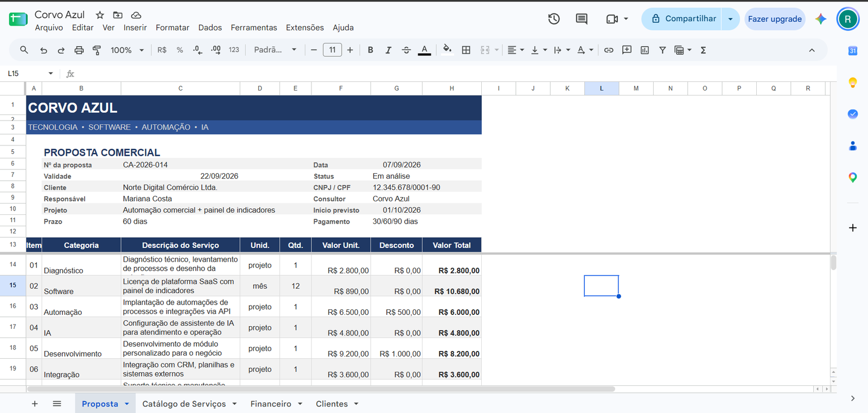868x413 pixels.
Task: Undo the last action
Action: 43,50
